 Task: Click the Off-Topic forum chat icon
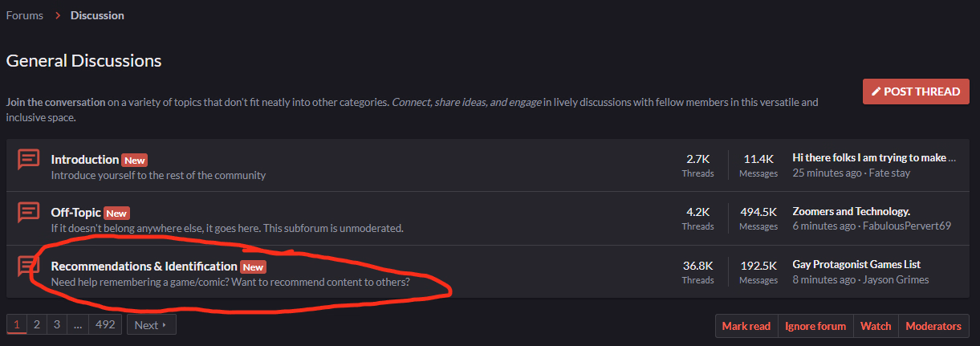(29, 213)
